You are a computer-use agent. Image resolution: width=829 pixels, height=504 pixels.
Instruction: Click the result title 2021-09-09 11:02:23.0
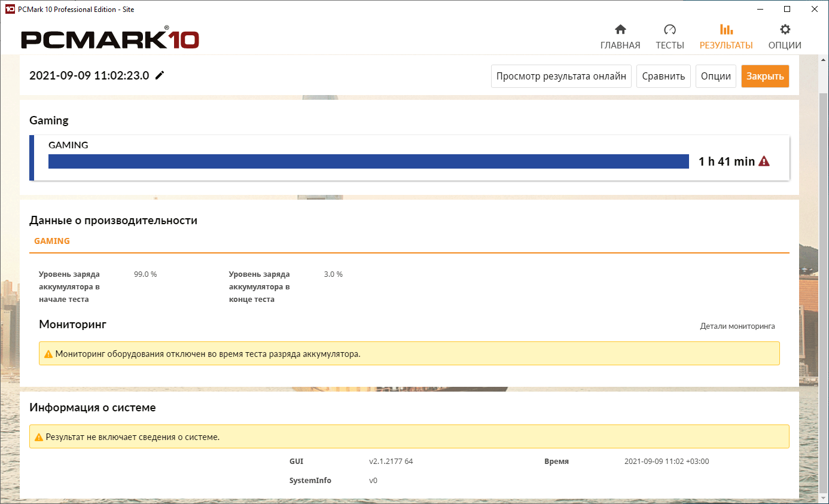point(89,75)
